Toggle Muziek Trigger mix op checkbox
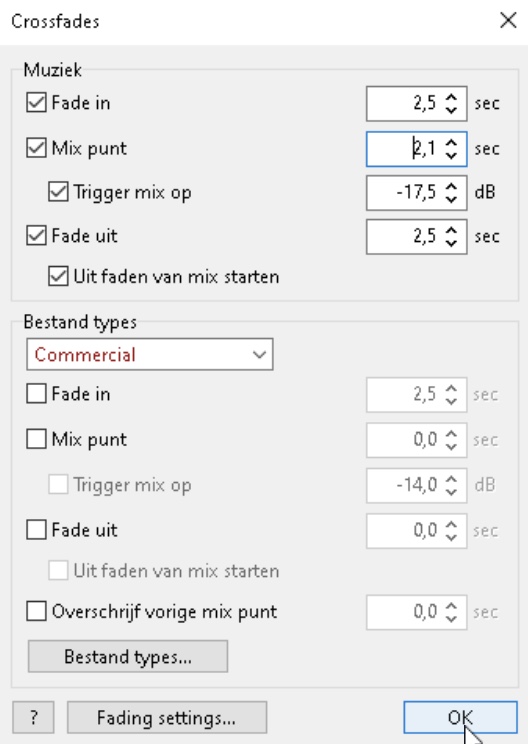Viewport: 528px width, 744px height. pos(58,192)
